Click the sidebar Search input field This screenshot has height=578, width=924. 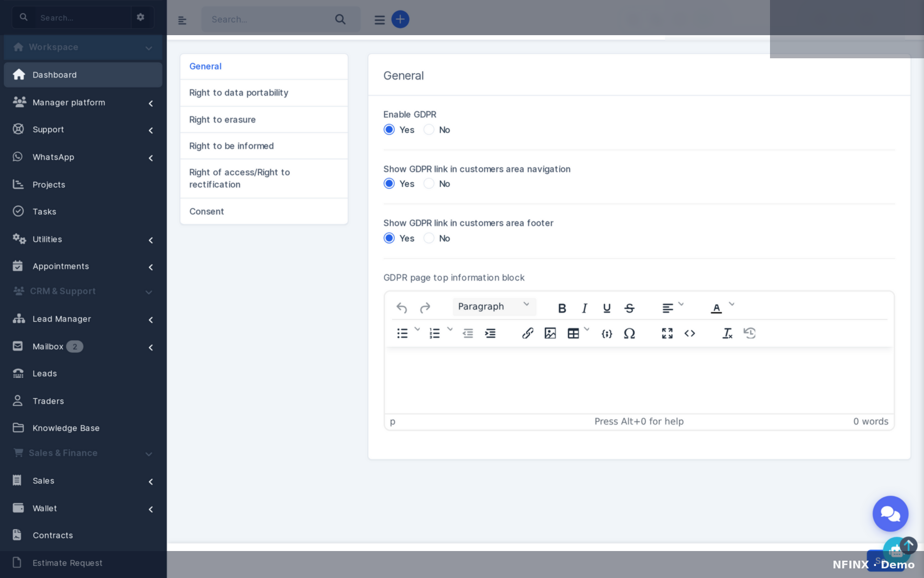(83, 18)
